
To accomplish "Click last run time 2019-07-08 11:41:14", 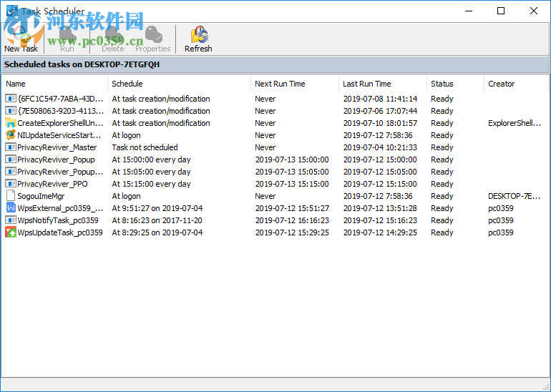I will tap(380, 99).
